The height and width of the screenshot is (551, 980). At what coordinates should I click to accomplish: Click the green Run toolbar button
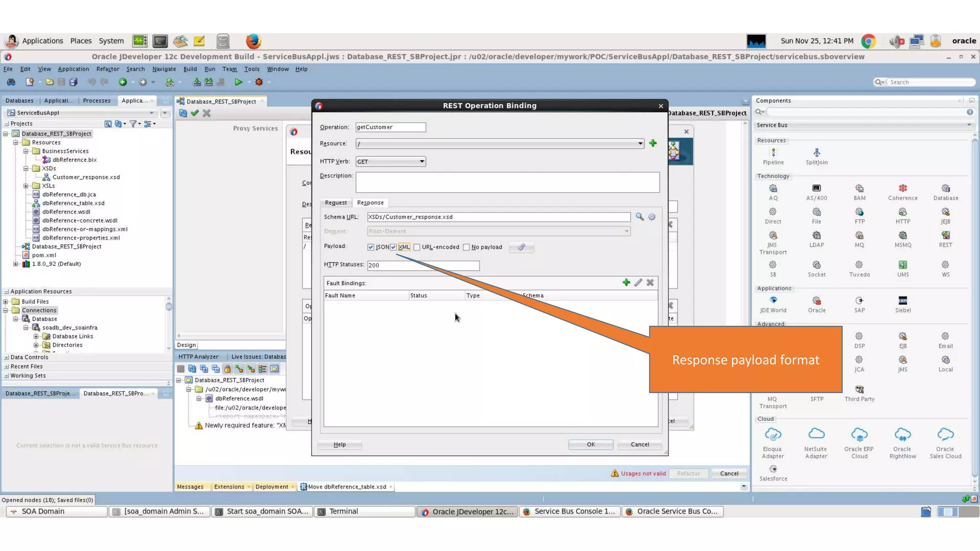238,82
